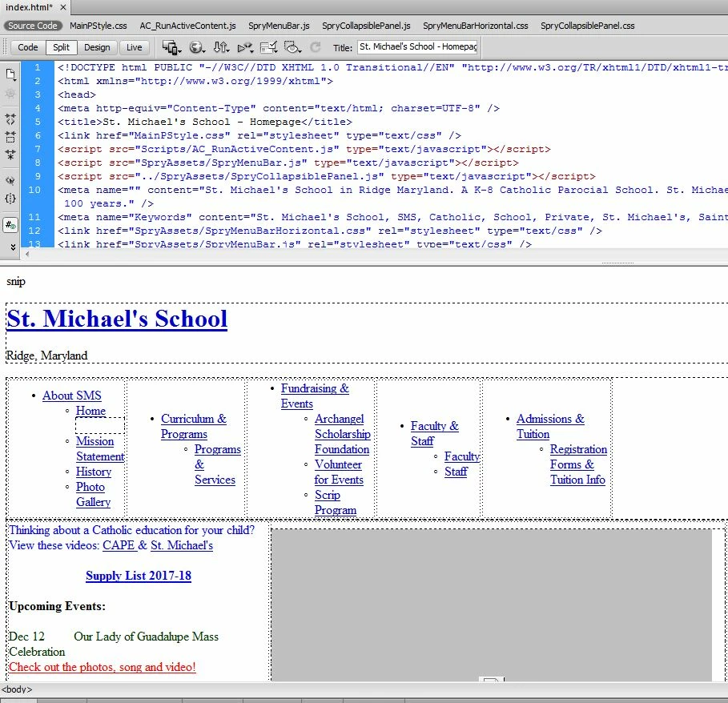
Task: Click the code pane scroll-left arrow
Action: [x=27, y=255]
